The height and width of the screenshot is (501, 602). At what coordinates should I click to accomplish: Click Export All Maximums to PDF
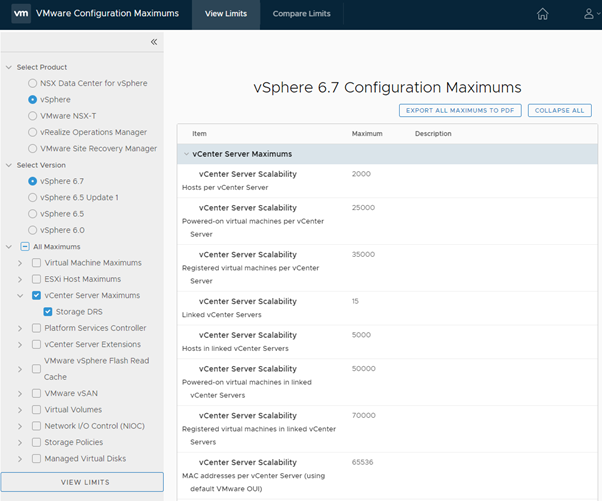point(460,111)
